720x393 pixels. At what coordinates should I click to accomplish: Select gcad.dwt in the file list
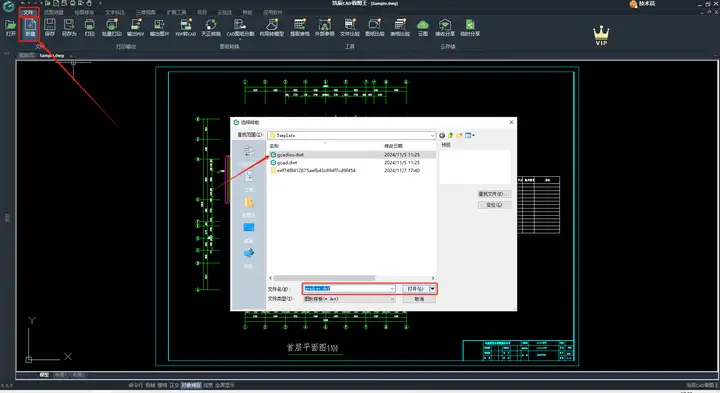[x=287, y=163]
